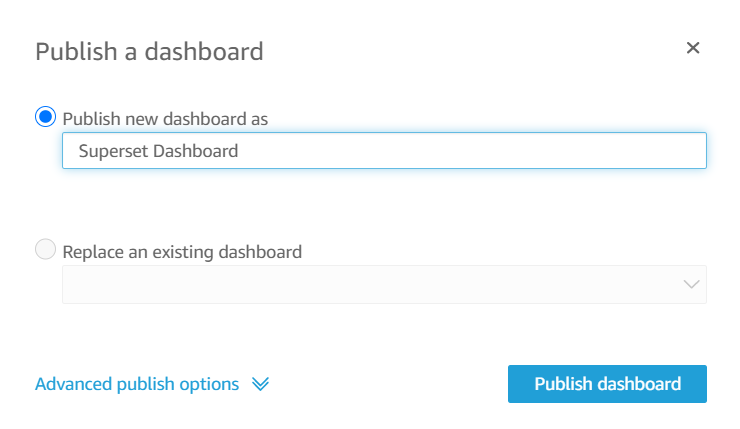Screen dimensions: 740x429
Task: Click the word Publish on the blue button
Action: (x=563, y=384)
